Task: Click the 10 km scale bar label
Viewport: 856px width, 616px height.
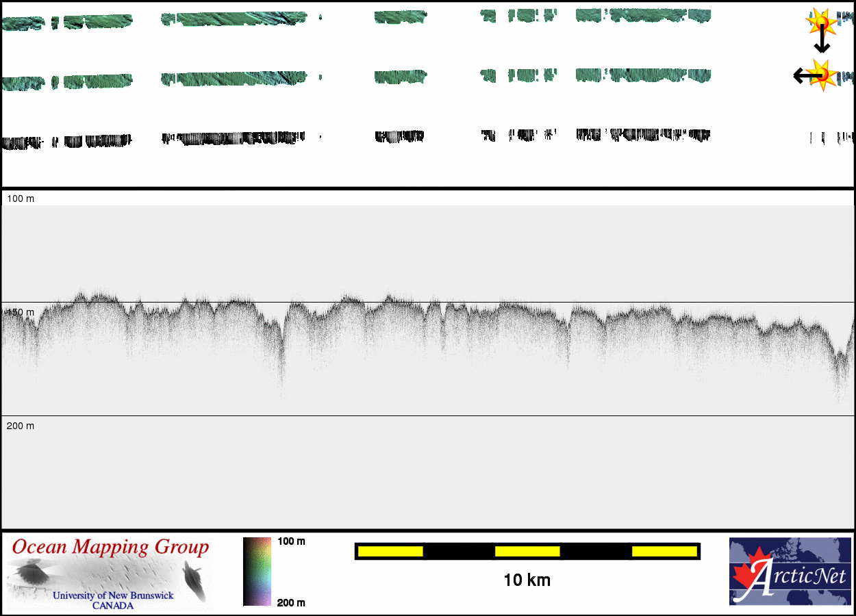Action: pos(527,580)
